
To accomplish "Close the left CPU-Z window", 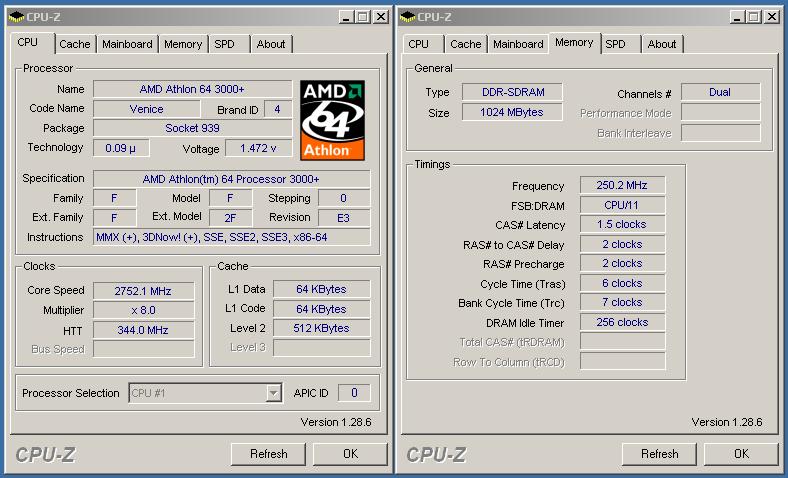I will pos(381,17).
